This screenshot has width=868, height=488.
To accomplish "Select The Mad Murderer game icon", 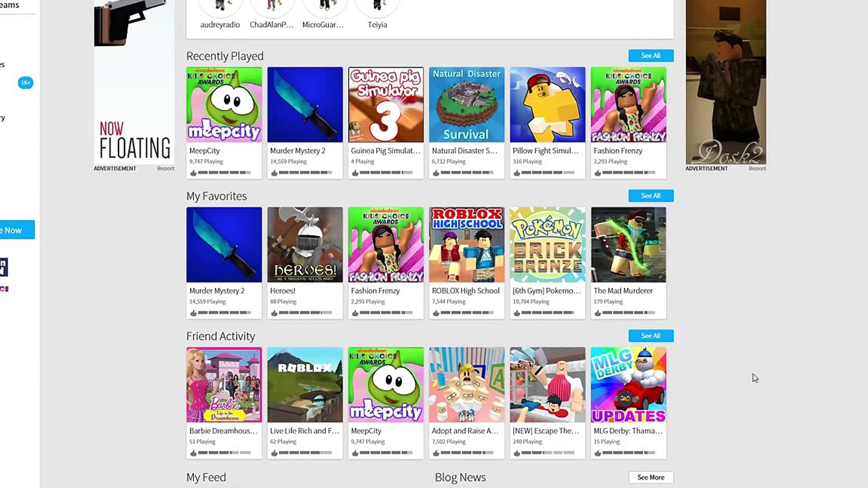I will (628, 245).
